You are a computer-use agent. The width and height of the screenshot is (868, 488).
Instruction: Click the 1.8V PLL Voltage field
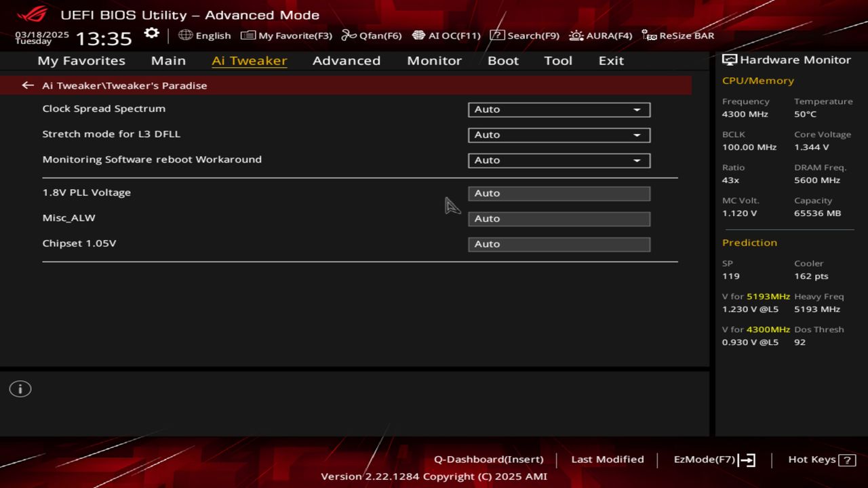[559, 193]
